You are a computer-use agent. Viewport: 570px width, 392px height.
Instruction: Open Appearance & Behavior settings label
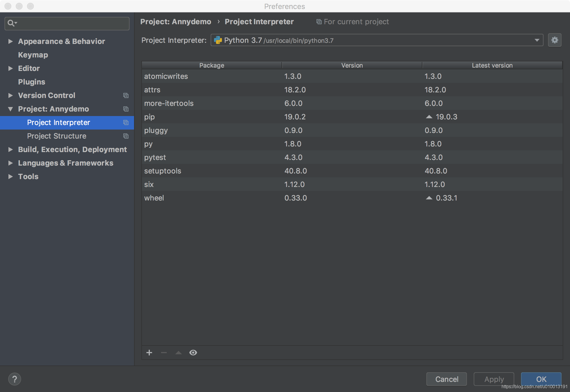pos(61,41)
